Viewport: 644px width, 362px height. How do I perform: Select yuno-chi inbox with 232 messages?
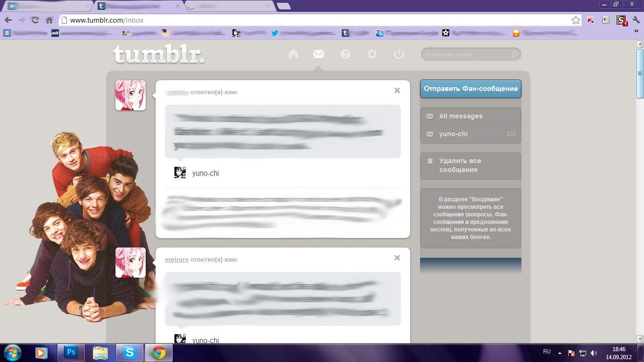click(x=471, y=134)
